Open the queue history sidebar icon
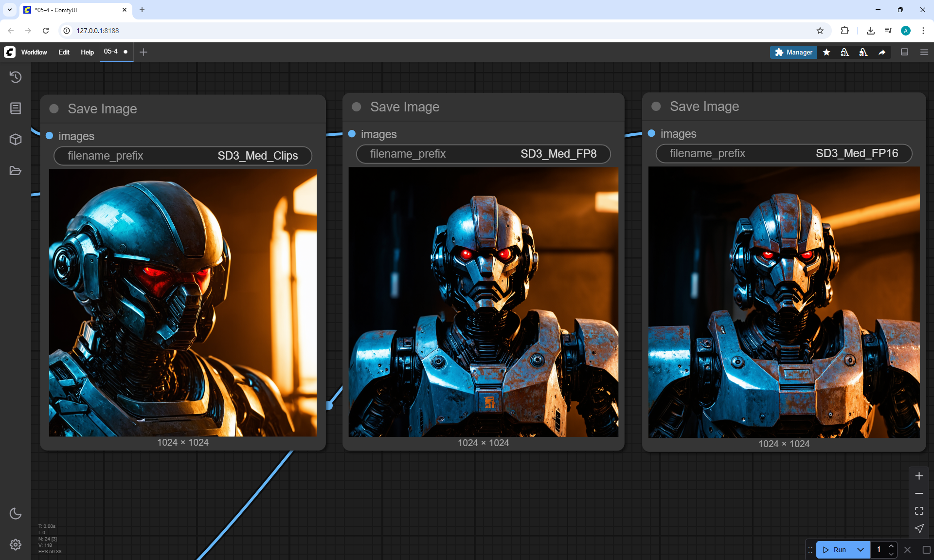Viewport: 934px width, 560px height. pos(16,77)
